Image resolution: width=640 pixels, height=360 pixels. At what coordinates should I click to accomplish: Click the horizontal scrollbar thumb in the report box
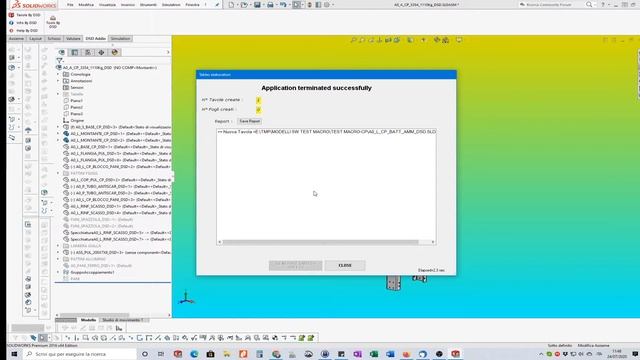[320, 242]
